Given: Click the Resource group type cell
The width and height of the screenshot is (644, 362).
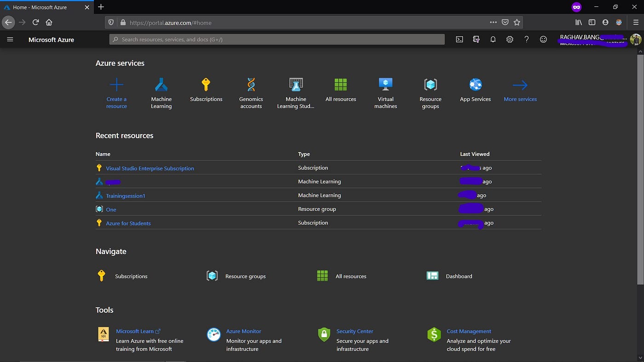Looking at the screenshot, I should pyautogui.click(x=317, y=209).
